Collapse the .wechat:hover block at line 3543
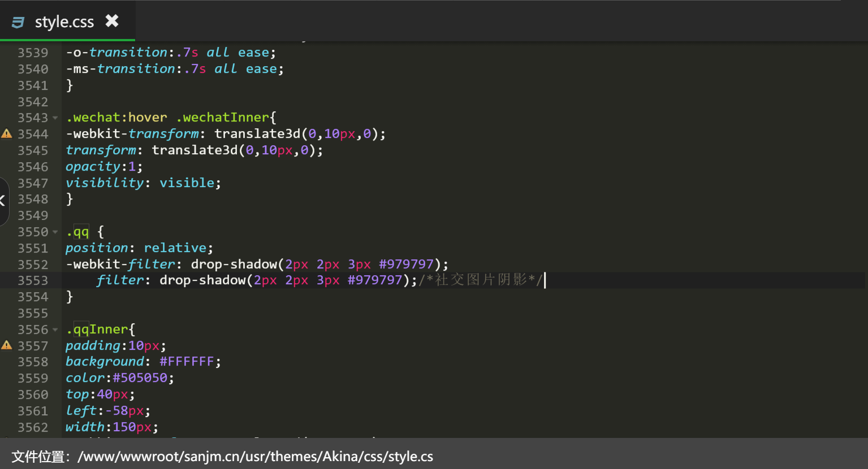 click(55, 118)
